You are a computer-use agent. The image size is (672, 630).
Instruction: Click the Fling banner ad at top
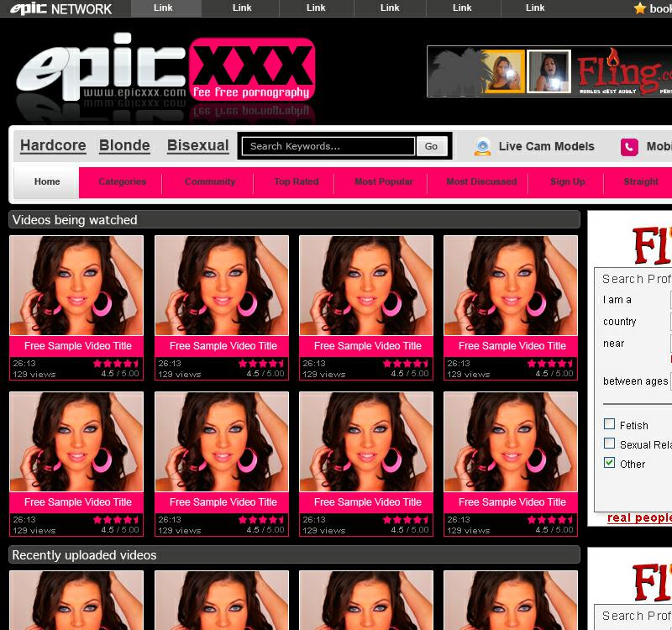click(549, 71)
